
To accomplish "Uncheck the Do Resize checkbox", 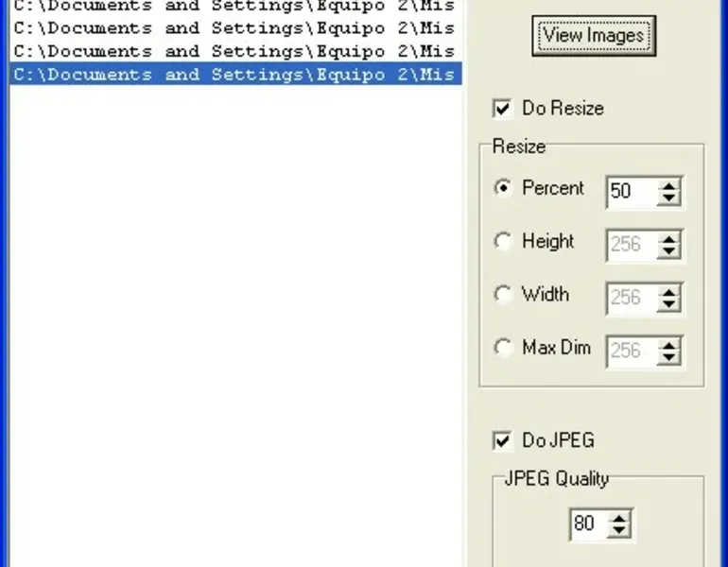I will tap(502, 109).
